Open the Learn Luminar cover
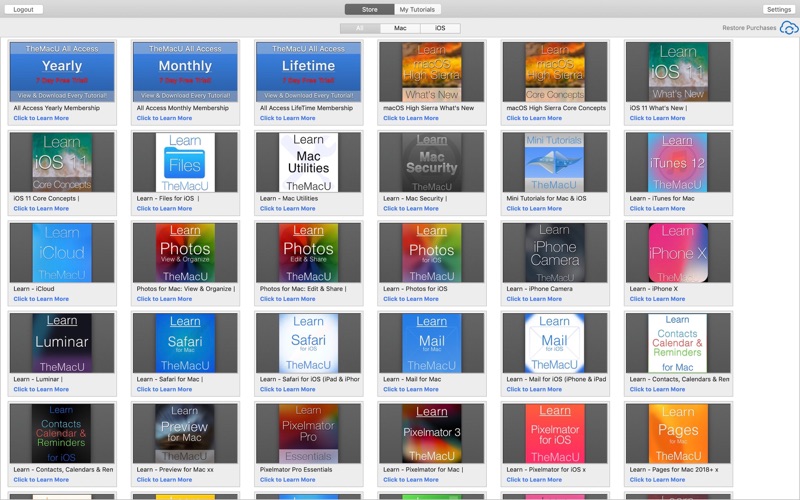Image resolution: width=800 pixels, height=500 pixels. tap(62, 343)
